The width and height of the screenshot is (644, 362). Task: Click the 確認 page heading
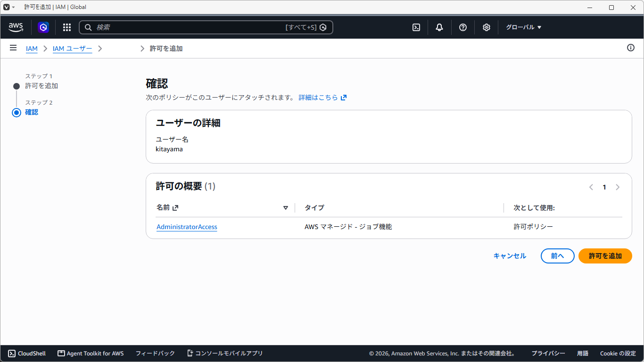click(x=157, y=83)
